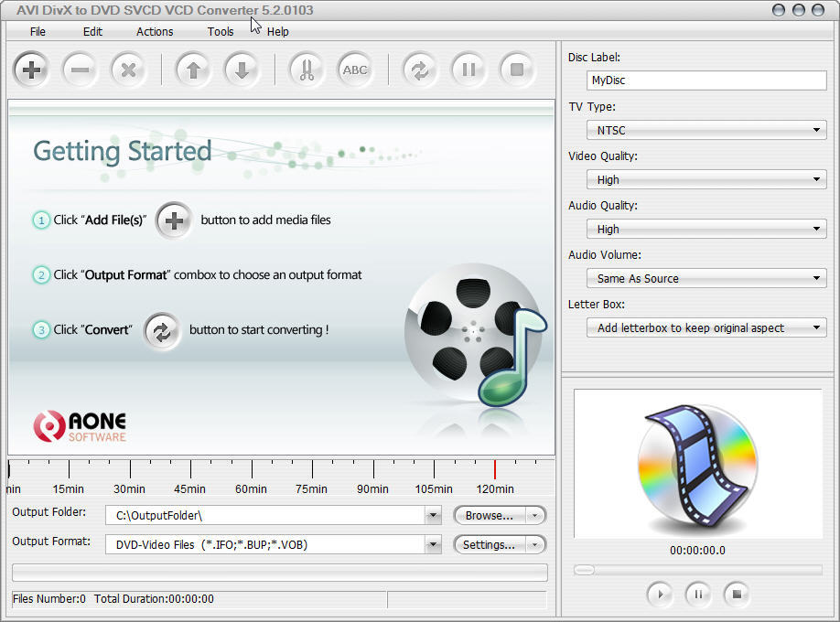The image size is (840, 622).
Task: Click the convert icon in Getting Started step 3
Action: 162,332
